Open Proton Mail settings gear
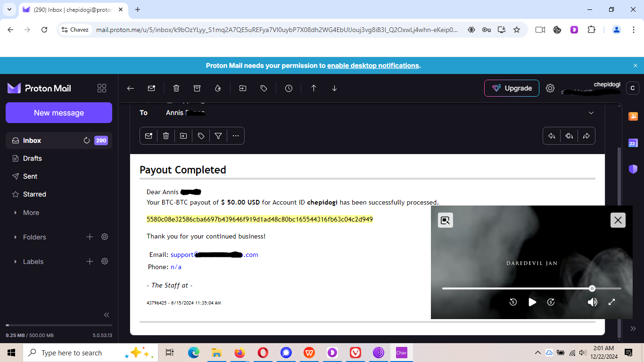Screen dimensions: 644x362 click(550, 88)
